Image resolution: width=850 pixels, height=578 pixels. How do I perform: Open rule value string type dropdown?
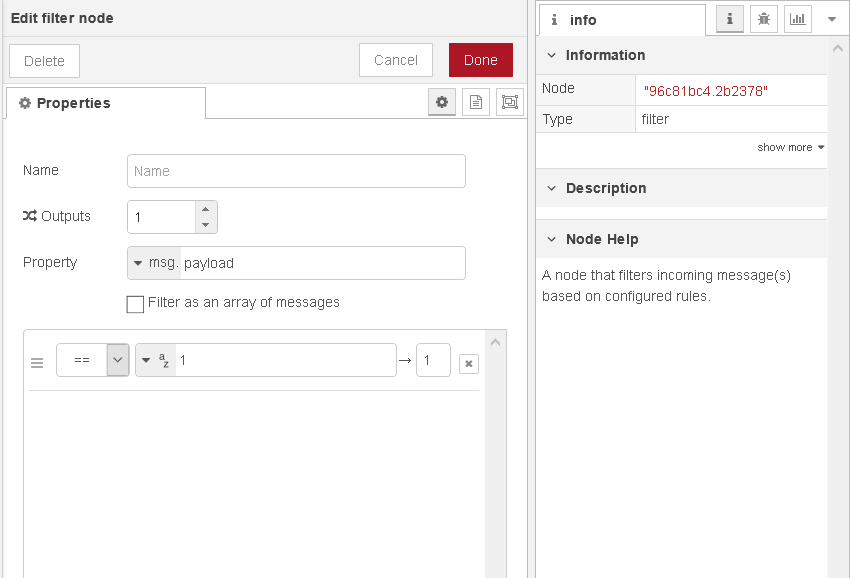coord(156,361)
